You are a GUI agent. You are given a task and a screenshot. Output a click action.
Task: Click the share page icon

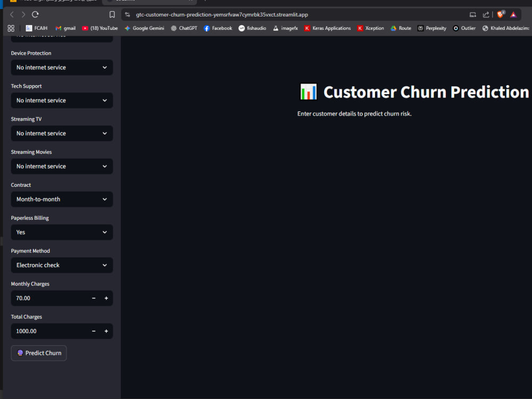(486, 14)
